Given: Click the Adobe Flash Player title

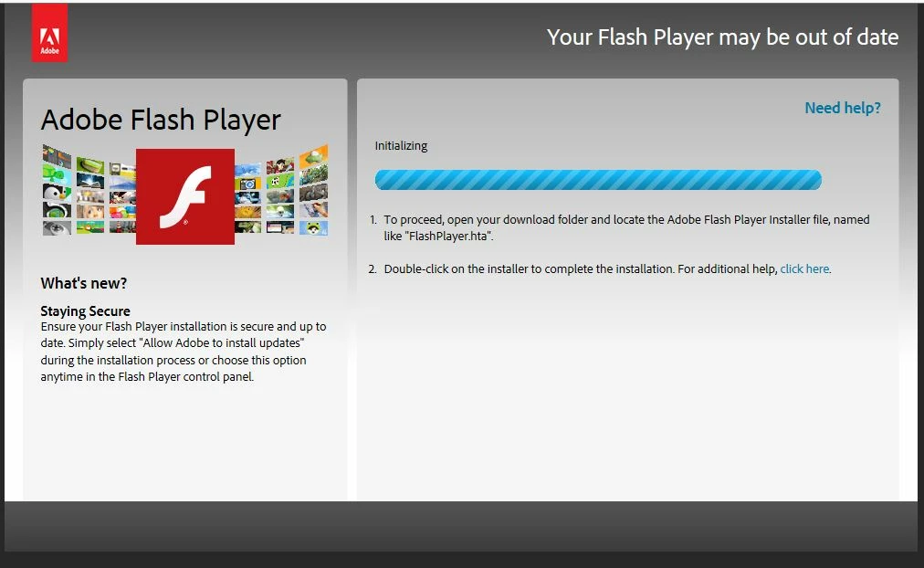Looking at the screenshot, I should 161,120.
